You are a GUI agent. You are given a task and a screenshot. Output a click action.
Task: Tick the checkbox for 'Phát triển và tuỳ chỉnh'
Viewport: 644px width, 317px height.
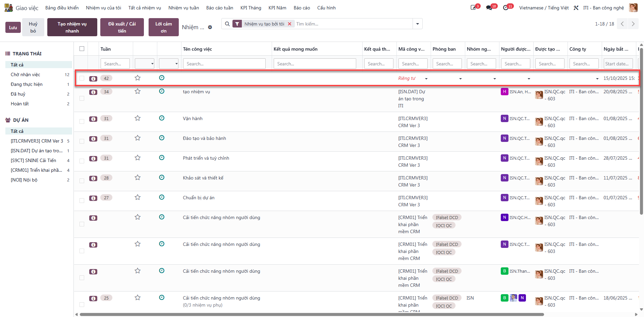tap(82, 161)
